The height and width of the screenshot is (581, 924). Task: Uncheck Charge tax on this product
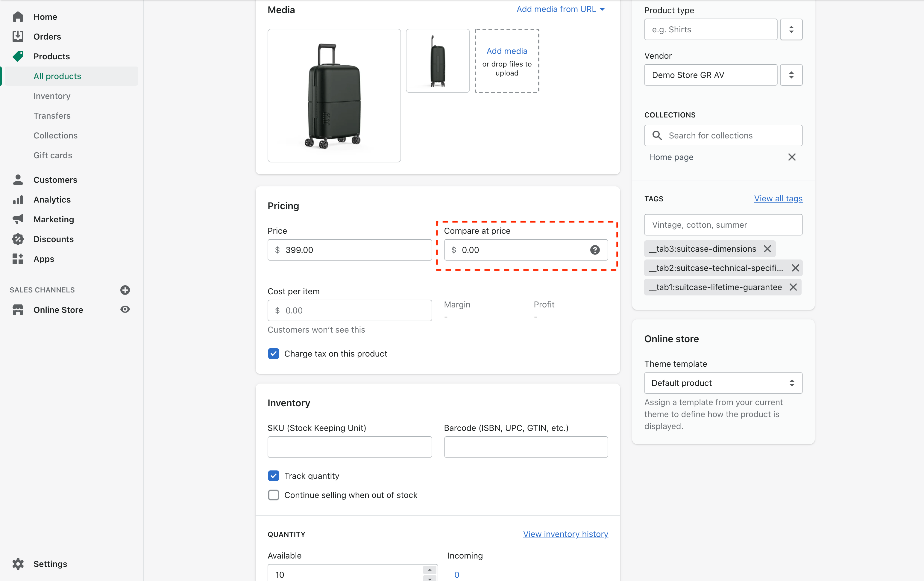(274, 354)
